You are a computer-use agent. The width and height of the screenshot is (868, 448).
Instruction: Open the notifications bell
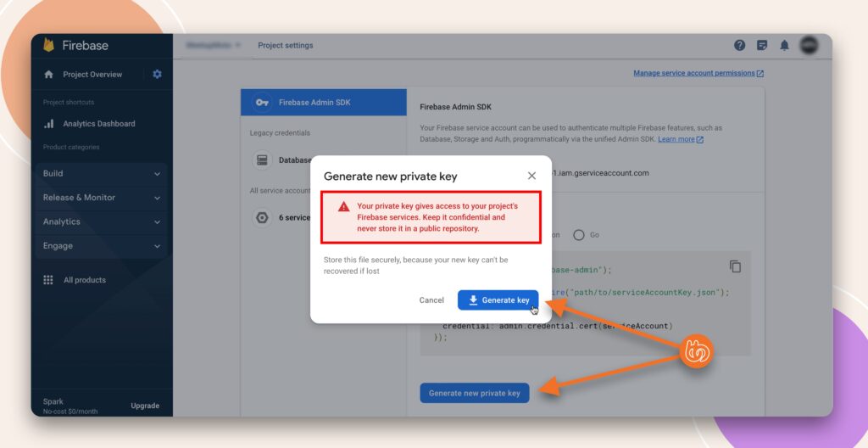[784, 46]
